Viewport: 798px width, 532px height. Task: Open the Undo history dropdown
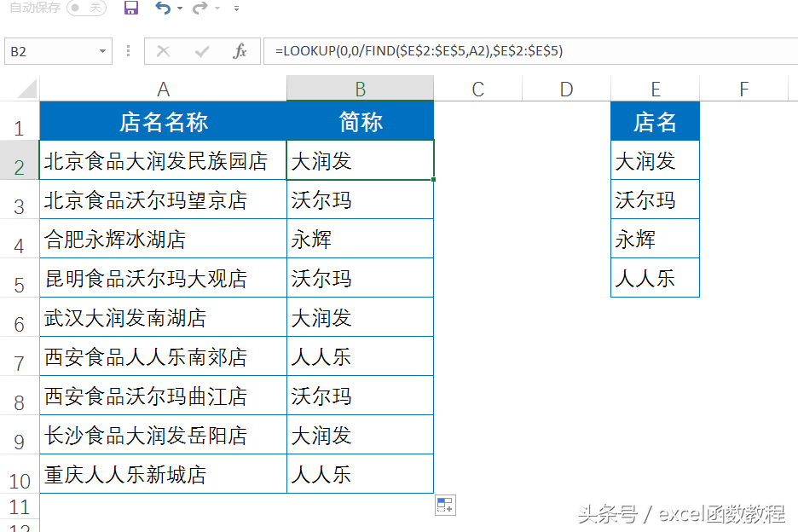click(x=180, y=9)
